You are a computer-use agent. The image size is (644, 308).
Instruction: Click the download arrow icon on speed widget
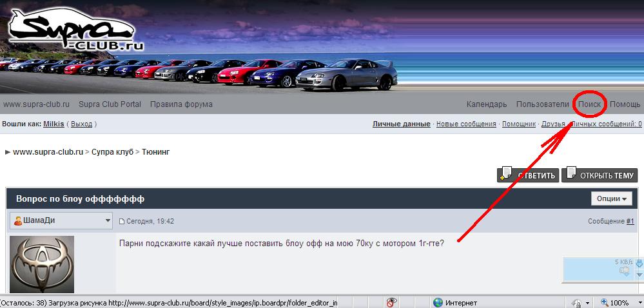(639, 263)
